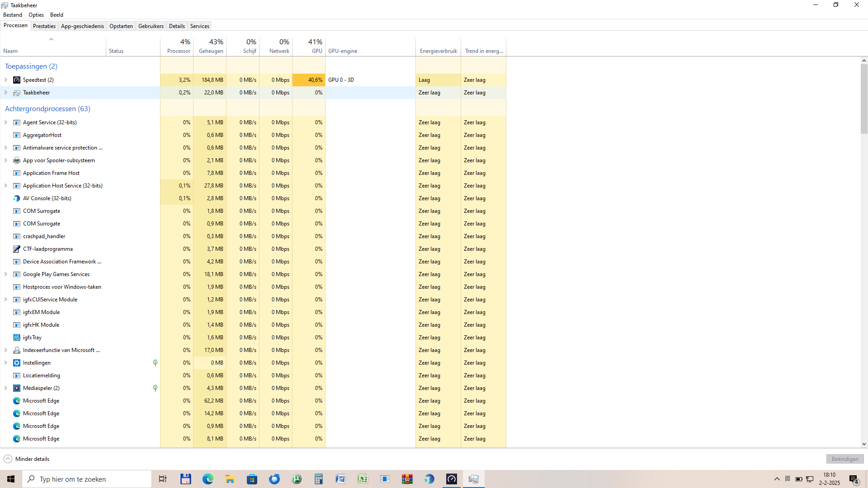Open the floppy disk app in taskbar
868x488 pixels.
click(185, 479)
